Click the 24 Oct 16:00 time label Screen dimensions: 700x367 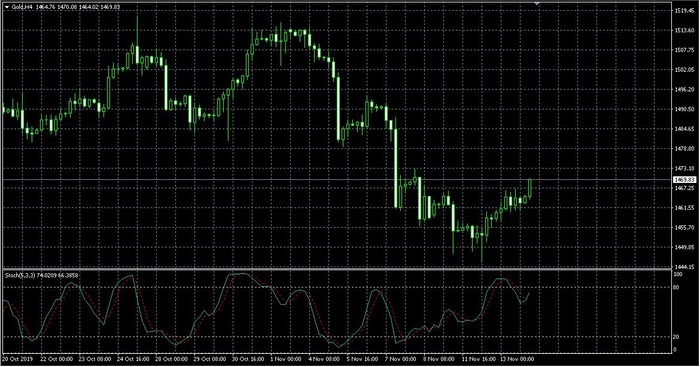click(x=133, y=359)
